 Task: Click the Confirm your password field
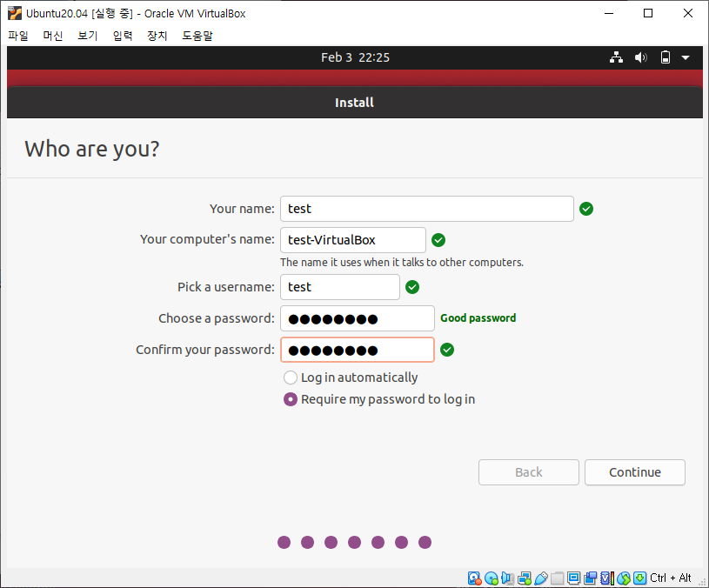pyautogui.click(x=358, y=350)
